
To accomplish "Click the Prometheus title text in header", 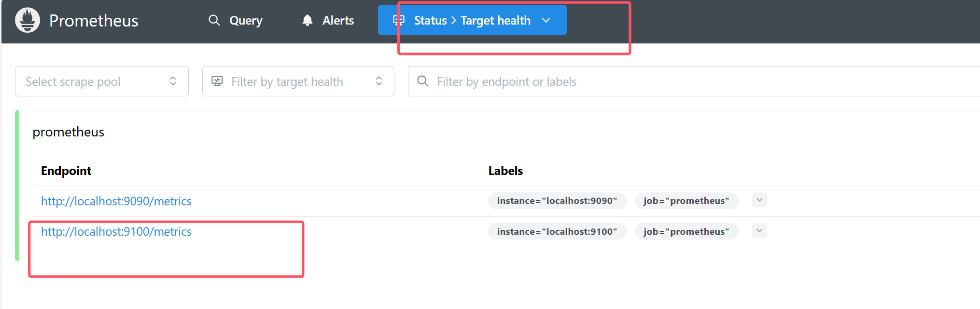I will (x=94, y=21).
